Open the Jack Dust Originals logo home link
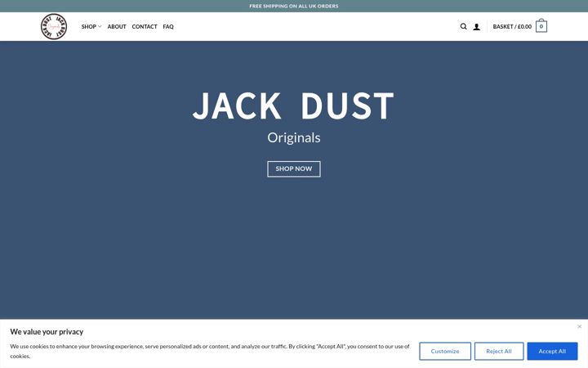This screenshot has width=588, height=368. click(x=54, y=26)
